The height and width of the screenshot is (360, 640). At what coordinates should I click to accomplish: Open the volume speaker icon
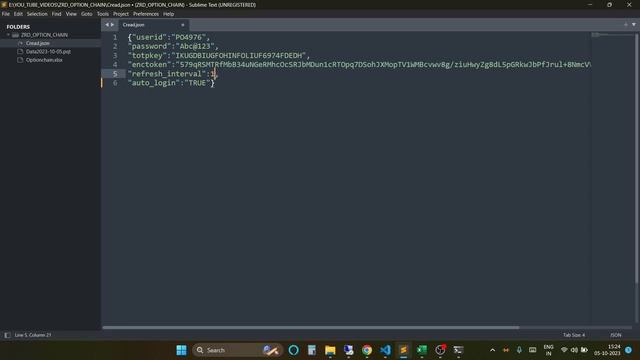pyautogui.click(x=574, y=350)
